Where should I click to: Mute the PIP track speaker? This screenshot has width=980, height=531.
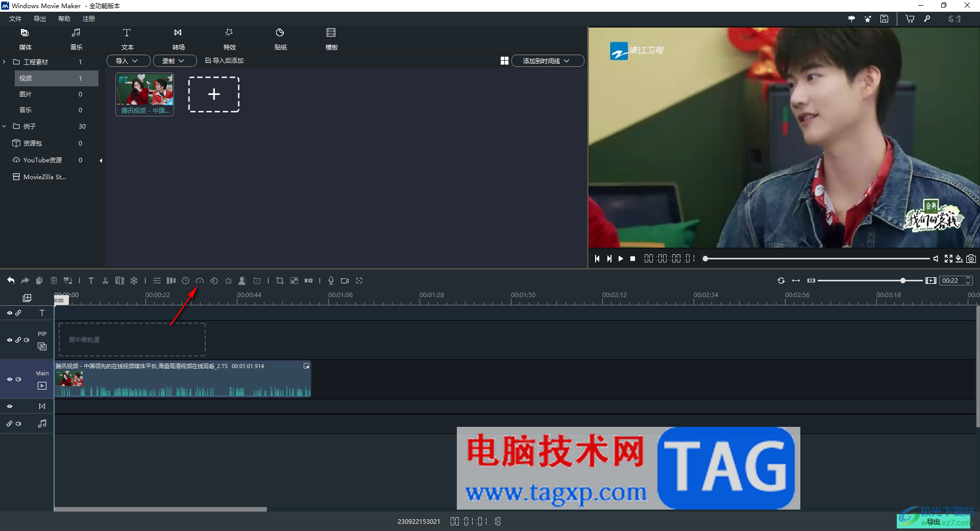tap(27, 340)
